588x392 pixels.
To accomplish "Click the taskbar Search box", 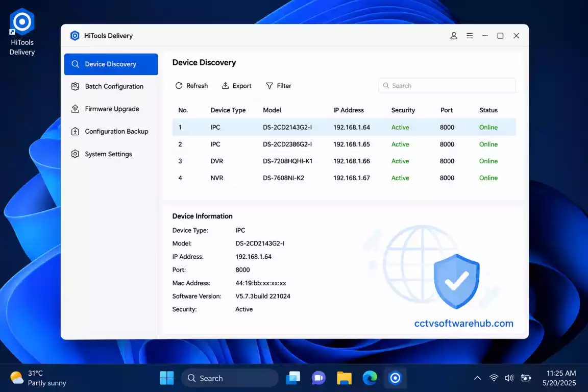I will (230, 378).
